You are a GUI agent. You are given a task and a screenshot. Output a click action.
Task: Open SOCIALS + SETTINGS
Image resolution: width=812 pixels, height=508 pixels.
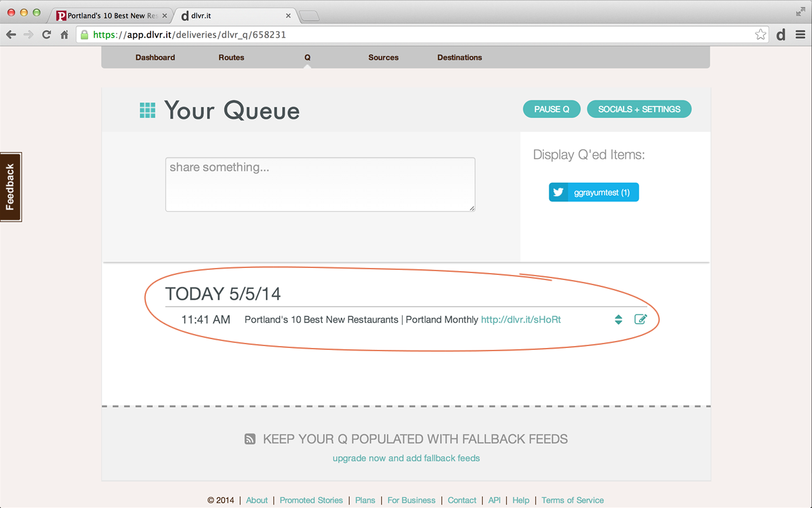click(639, 109)
